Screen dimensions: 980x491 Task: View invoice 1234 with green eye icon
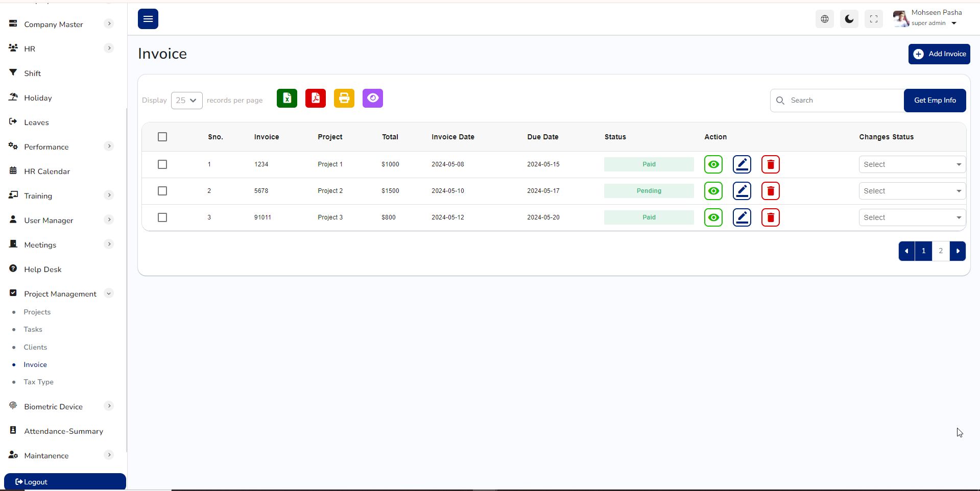(x=713, y=164)
